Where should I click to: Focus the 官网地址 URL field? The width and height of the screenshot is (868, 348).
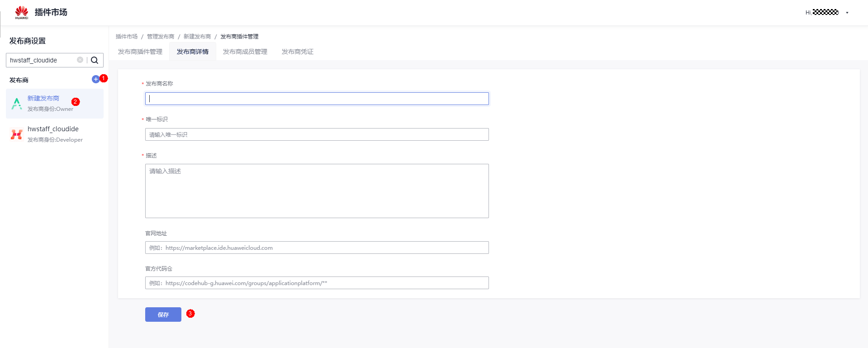pyautogui.click(x=317, y=248)
